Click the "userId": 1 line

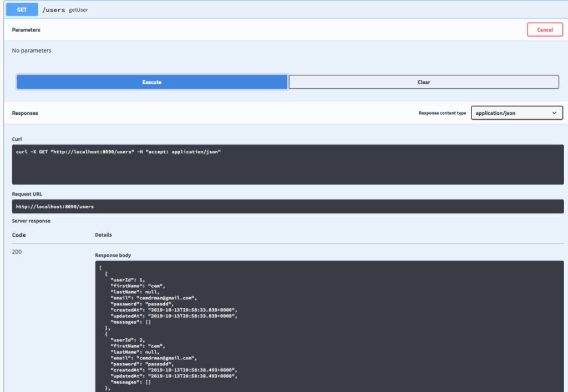[x=128, y=280]
